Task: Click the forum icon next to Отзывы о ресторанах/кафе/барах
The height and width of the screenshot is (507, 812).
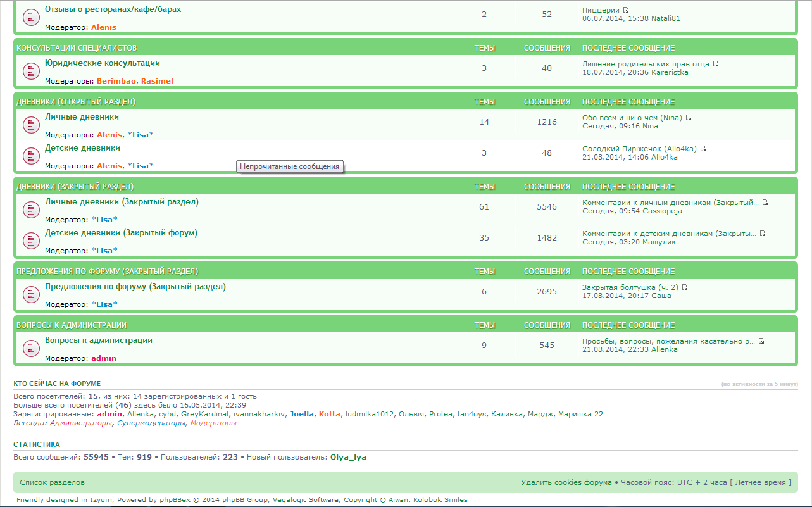Action: (32, 18)
